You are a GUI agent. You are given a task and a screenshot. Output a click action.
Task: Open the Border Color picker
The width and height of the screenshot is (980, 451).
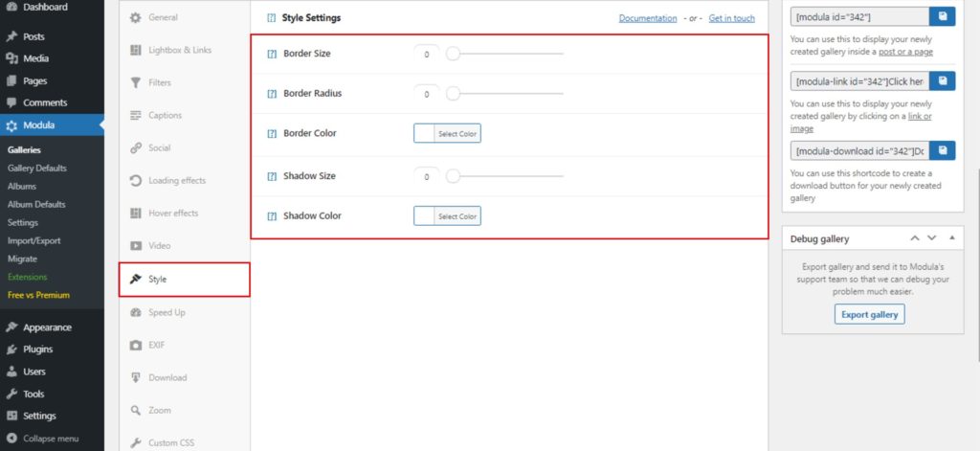point(447,134)
